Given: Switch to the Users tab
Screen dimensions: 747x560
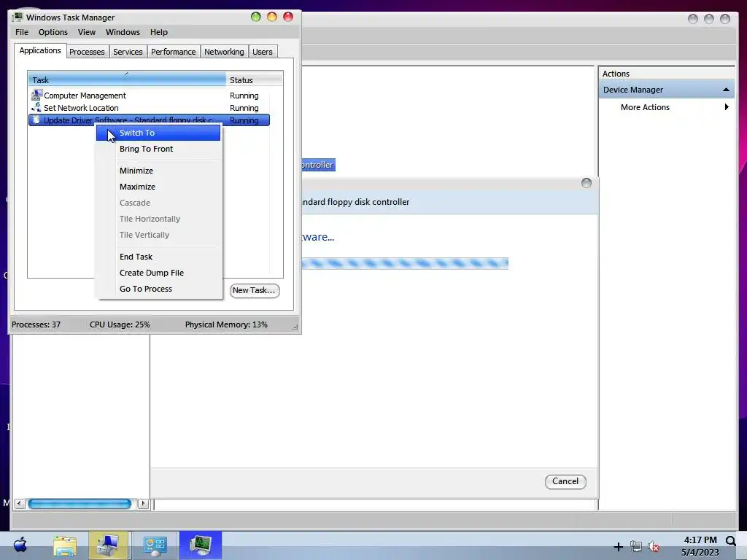Looking at the screenshot, I should (263, 52).
